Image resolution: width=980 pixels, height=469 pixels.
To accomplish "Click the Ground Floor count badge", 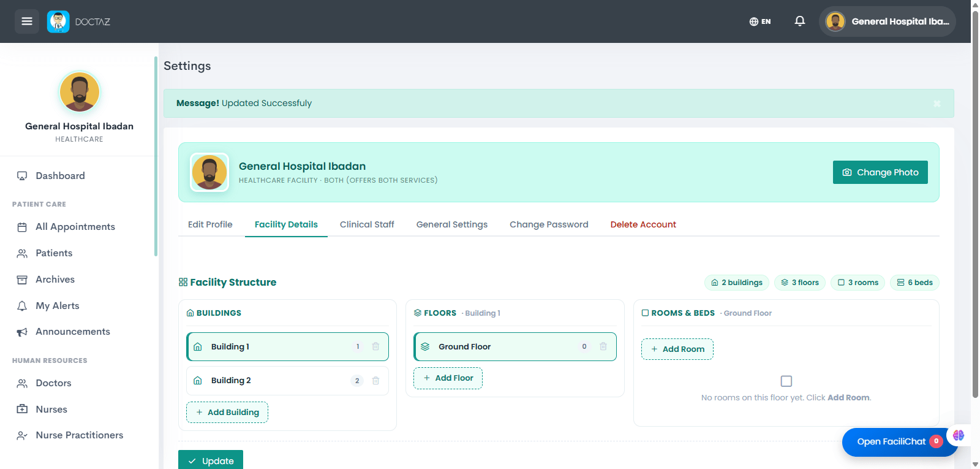I will [584, 347].
